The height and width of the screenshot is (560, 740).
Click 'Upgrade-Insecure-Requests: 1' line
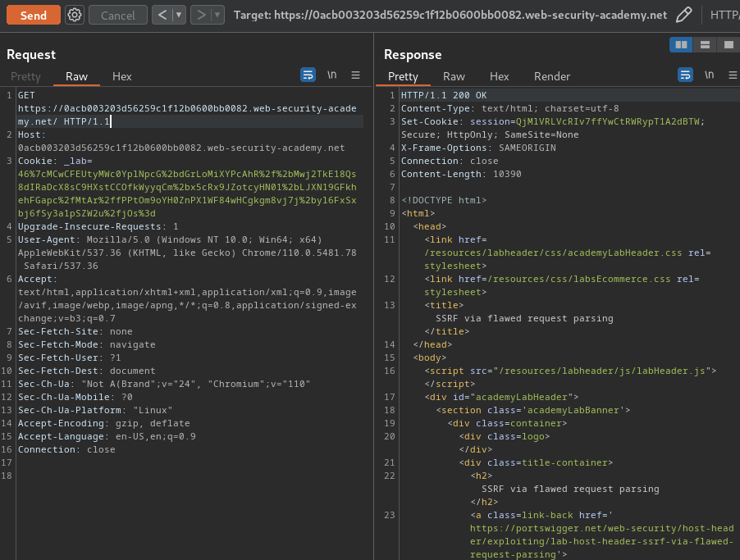pos(98,226)
